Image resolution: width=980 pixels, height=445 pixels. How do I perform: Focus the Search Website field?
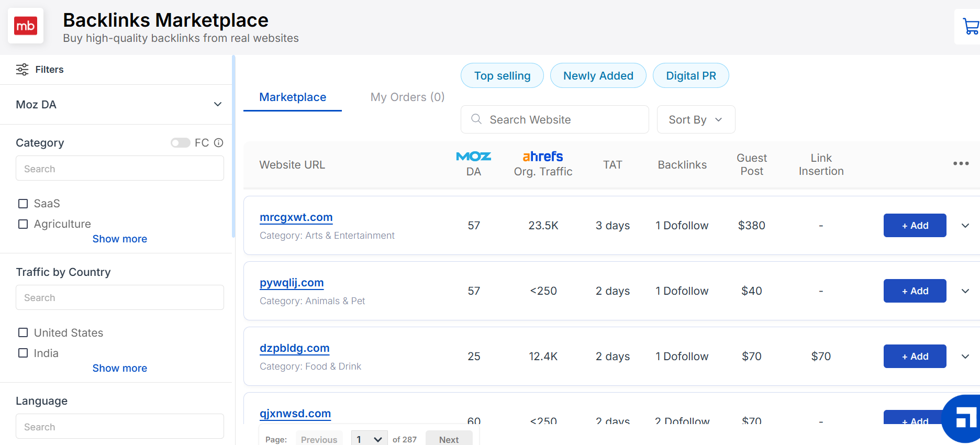(555, 119)
